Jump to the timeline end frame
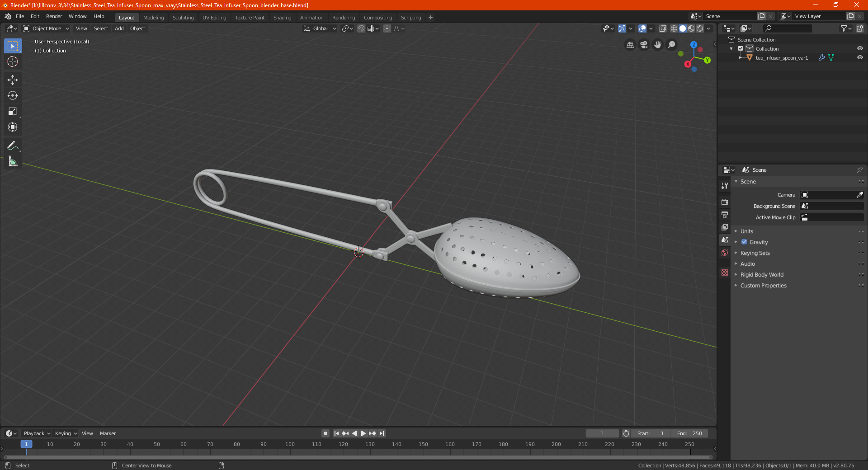This screenshot has width=868, height=470. tap(382, 433)
